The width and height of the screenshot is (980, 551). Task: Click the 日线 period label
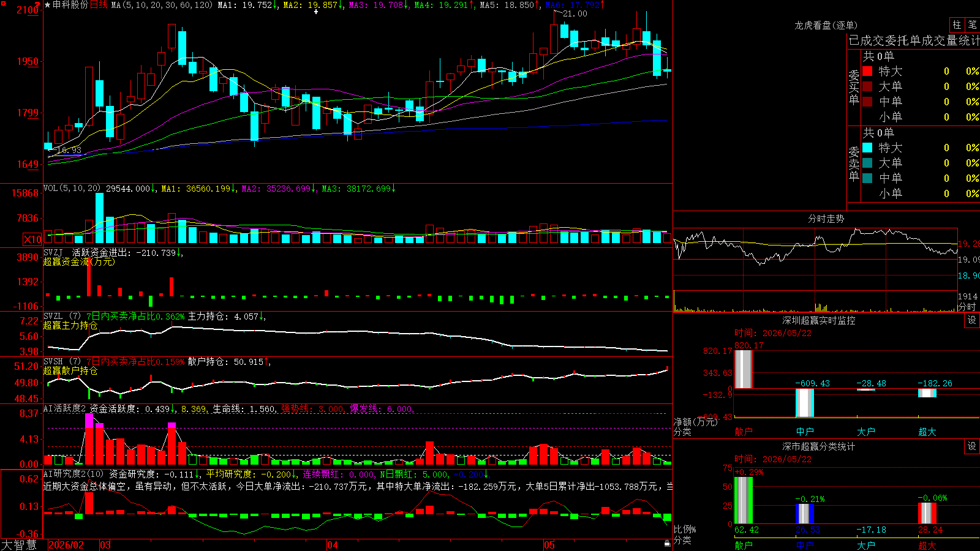pos(99,5)
